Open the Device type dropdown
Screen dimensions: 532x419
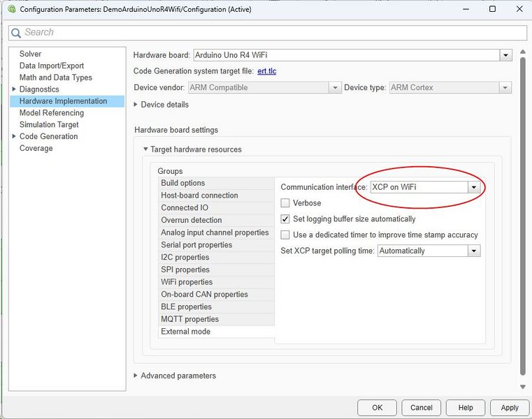pyautogui.click(x=505, y=88)
